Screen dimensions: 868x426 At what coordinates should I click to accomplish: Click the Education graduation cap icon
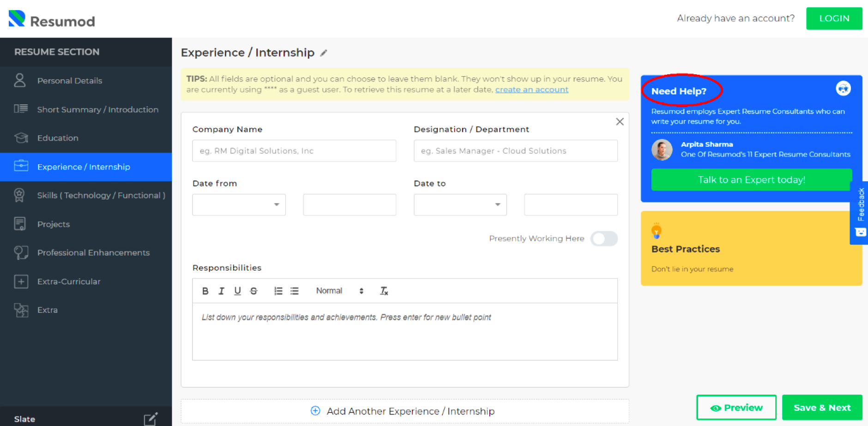tap(21, 138)
